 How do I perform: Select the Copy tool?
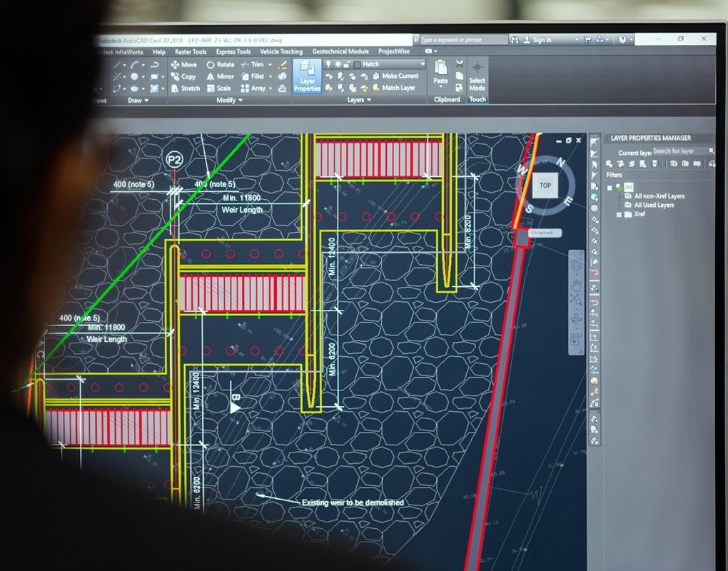click(x=183, y=76)
